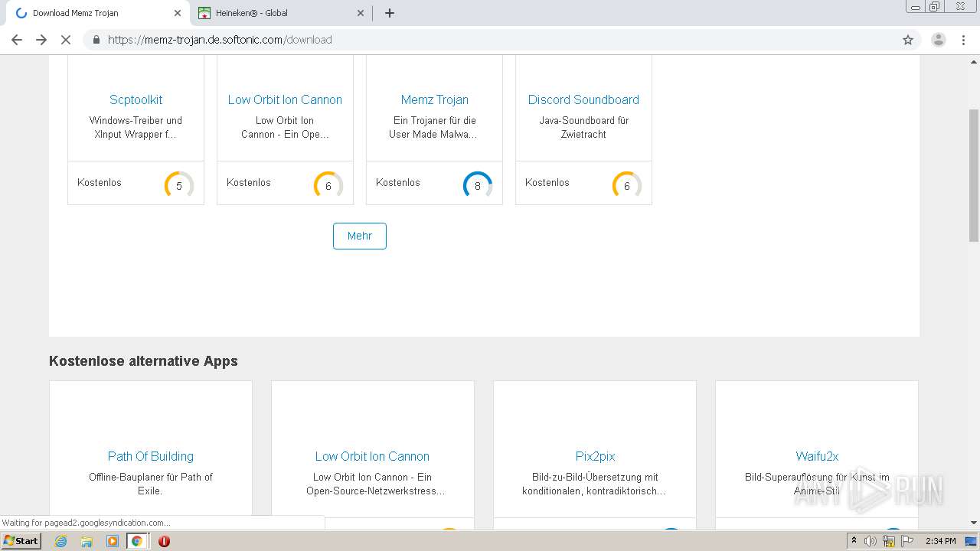
Task: Open Low Orbit Ion Cannon in top row
Action: coord(285,99)
